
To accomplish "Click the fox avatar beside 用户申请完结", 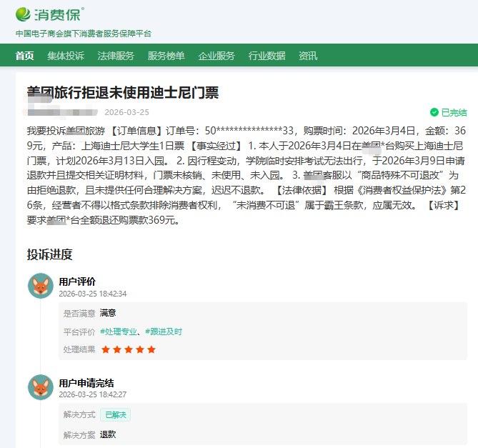I will click(x=41, y=387).
